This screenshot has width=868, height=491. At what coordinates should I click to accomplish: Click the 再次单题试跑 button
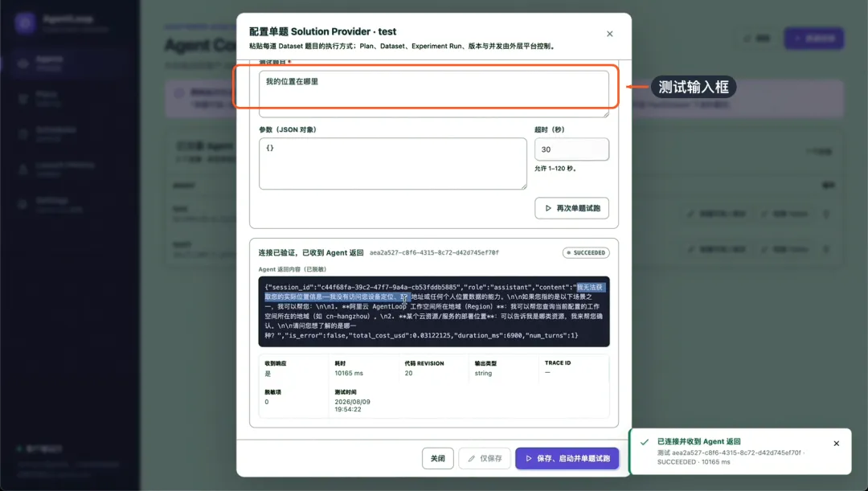click(571, 208)
